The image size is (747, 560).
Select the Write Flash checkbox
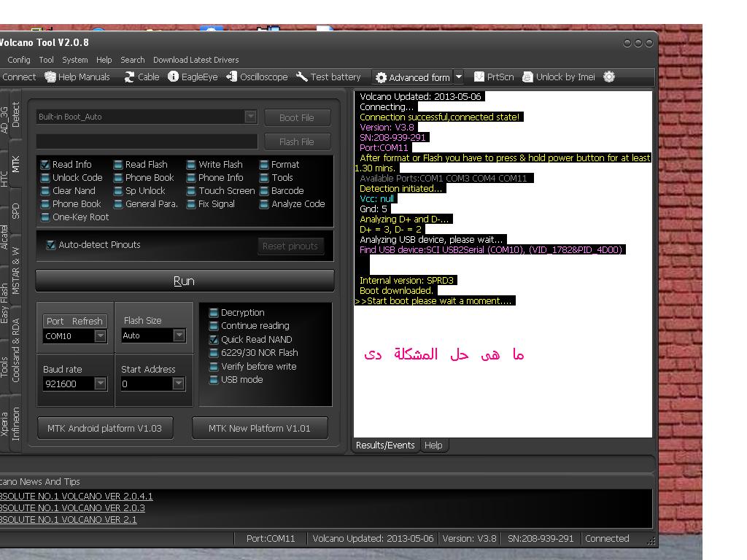pos(191,165)
